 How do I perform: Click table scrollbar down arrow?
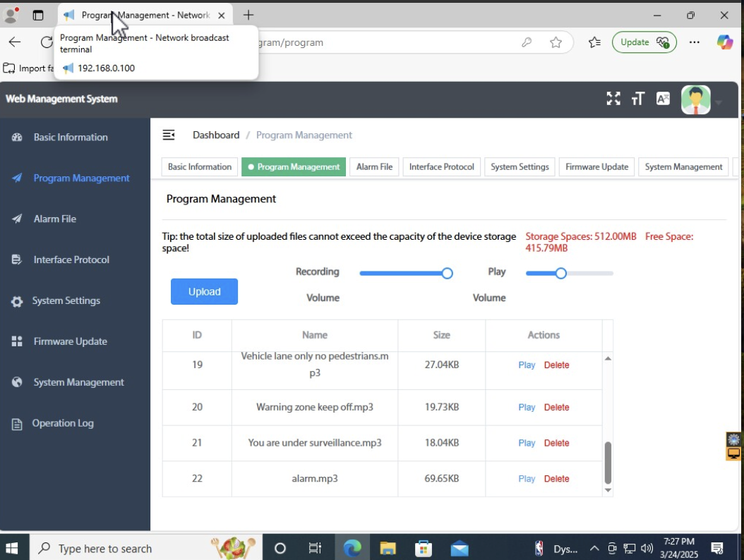coord(608,490)
